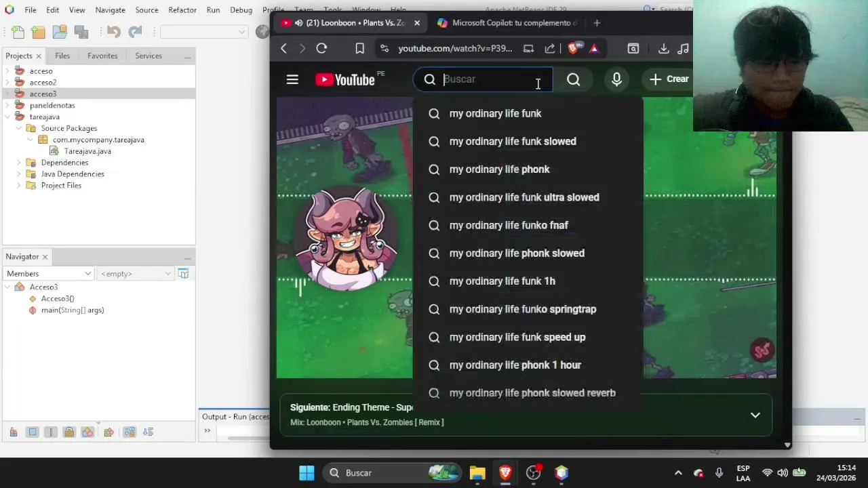Viewport: 868px width, 488px height.
Task: Expand the Siguiente up-next panel chevron
Action: [755, 415]
